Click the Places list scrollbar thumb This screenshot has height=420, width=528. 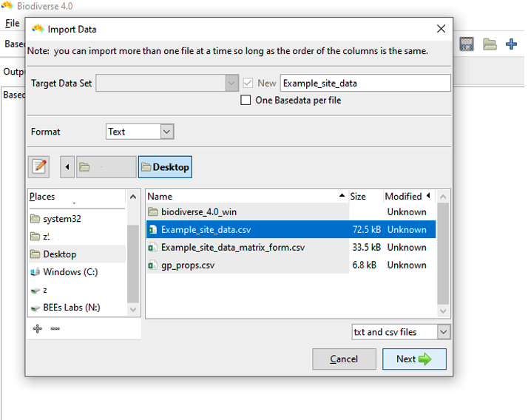[133, 263]
